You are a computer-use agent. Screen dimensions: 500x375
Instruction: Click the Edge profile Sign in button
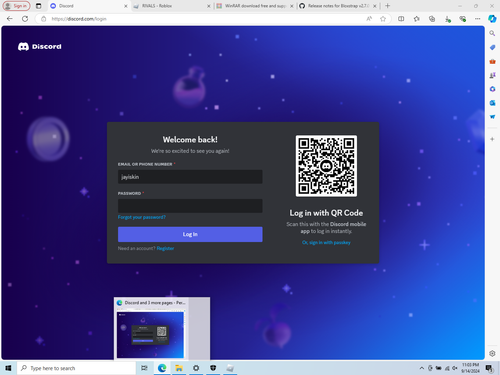[16, 6]
